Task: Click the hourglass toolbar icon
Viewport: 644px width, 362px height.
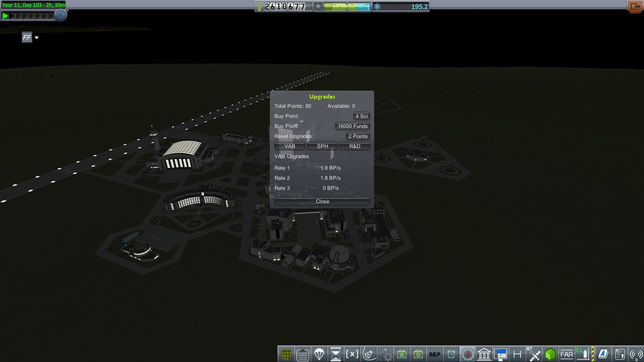Action: point(336,354)
